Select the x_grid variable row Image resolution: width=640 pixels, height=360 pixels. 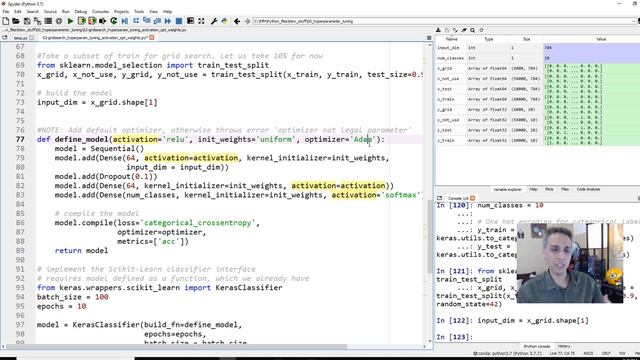(x=538, y=69)
